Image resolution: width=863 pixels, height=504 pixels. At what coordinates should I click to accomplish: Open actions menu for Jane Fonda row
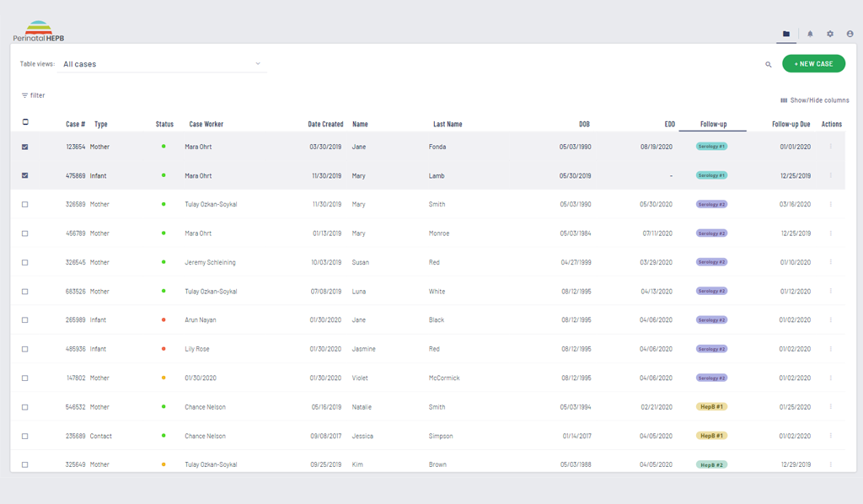point(831,147)
